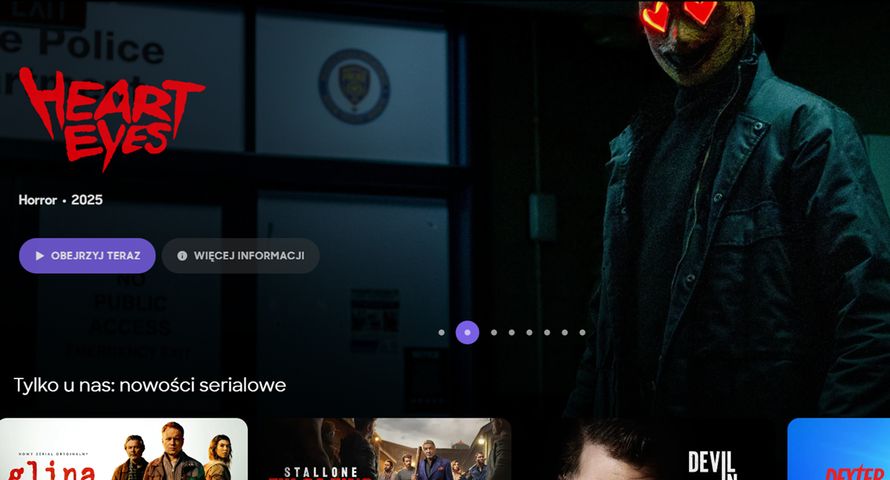Go to the seventh carousel slide dot

(x=564, y=332)
